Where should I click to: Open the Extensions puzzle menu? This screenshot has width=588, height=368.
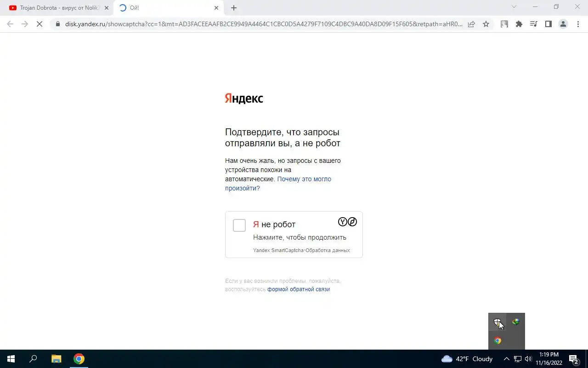click(519, 24)
